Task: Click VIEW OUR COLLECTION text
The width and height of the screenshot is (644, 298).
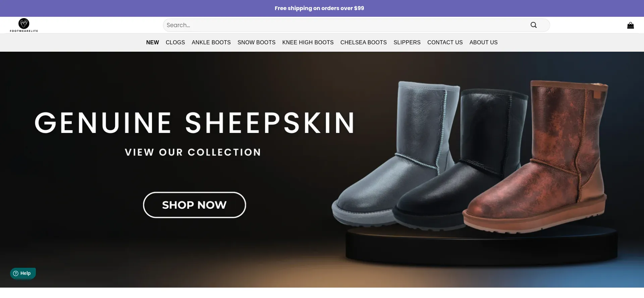Action: 193,152
